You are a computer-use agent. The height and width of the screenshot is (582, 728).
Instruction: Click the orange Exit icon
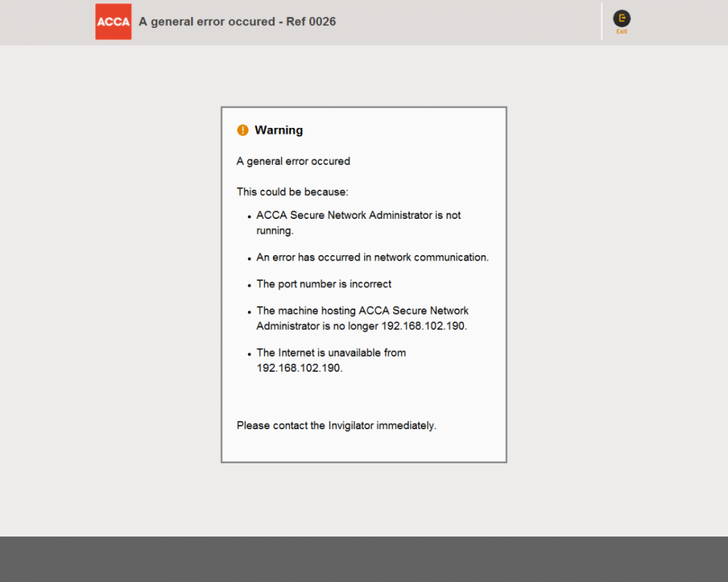pos(621,19)
